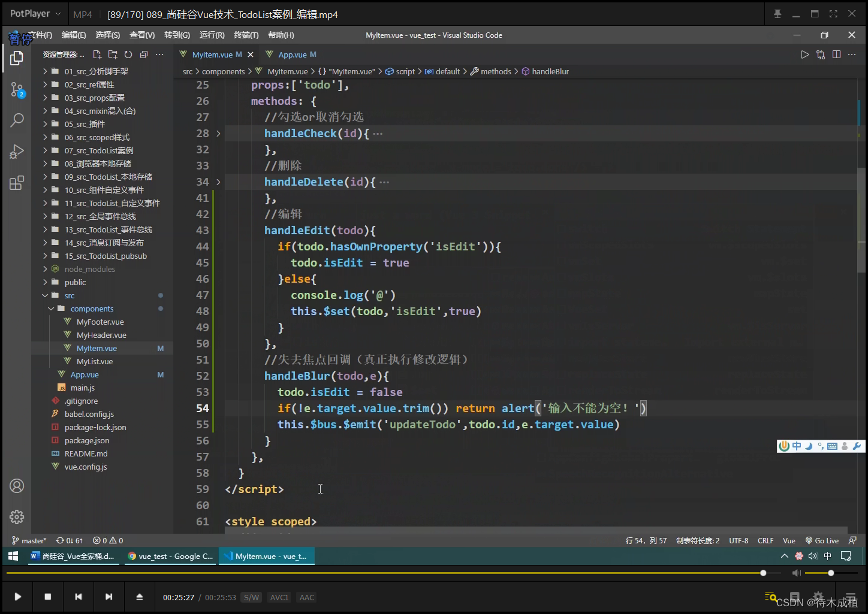Switch to vue_test Google Chrome taskbar item
This screenshot has width=868, height=614.
tap(171, 556)
